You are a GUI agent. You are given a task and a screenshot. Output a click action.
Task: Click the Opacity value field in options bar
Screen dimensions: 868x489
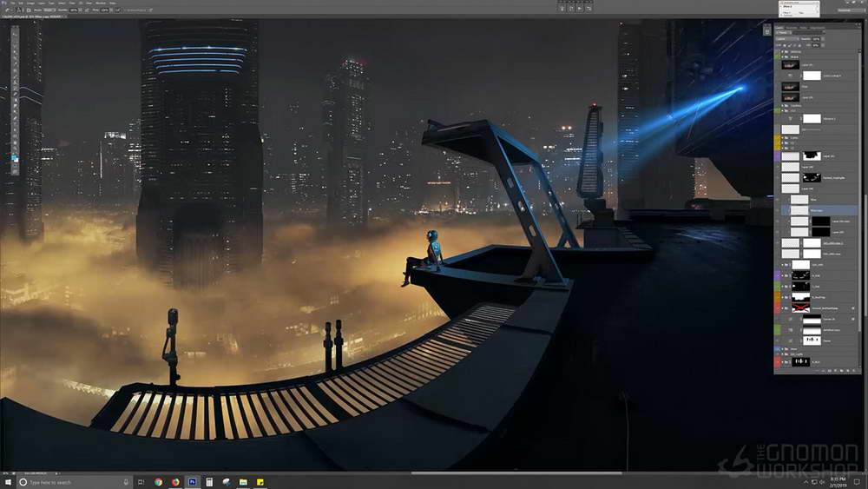(x=74, y=10)
